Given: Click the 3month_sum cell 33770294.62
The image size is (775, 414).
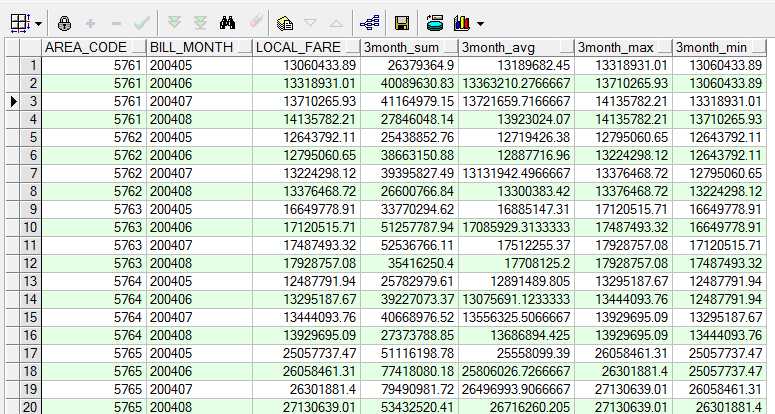Looking at the screenshot, I should click(409, 209).
